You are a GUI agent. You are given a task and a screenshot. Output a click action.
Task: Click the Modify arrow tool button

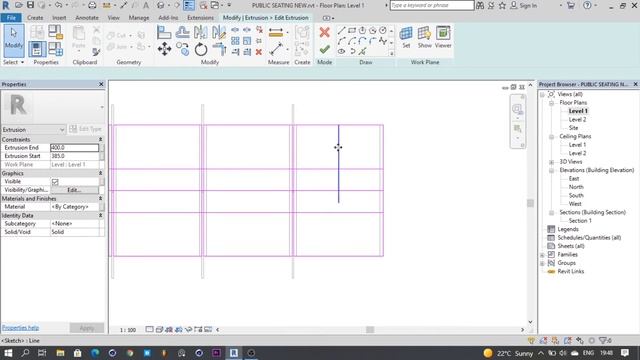14,40
